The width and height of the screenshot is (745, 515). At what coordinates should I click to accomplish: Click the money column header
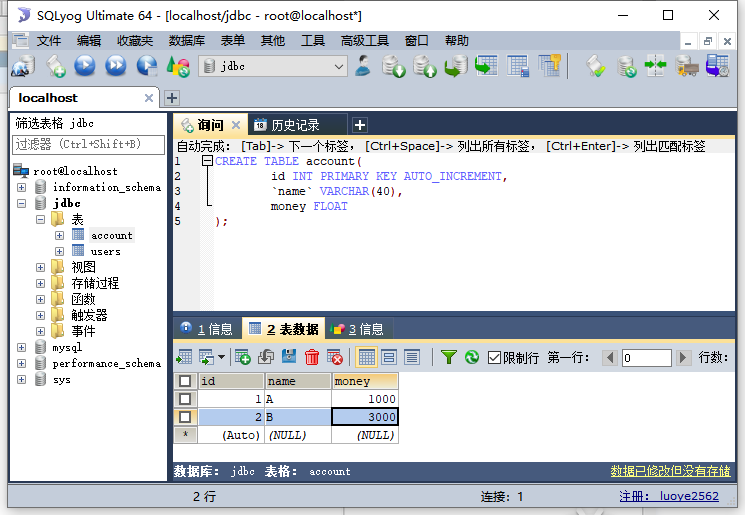click(x=365, y=381)
